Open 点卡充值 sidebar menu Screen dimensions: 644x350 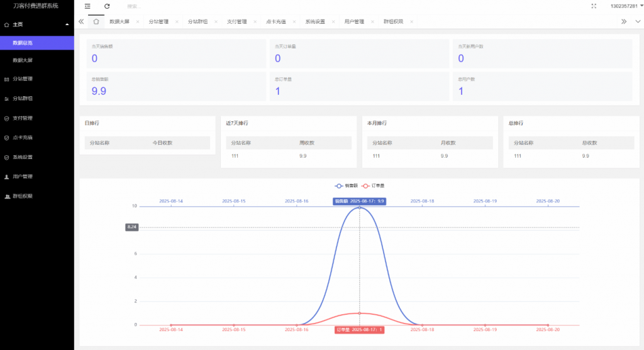click(x=37, y=138)
